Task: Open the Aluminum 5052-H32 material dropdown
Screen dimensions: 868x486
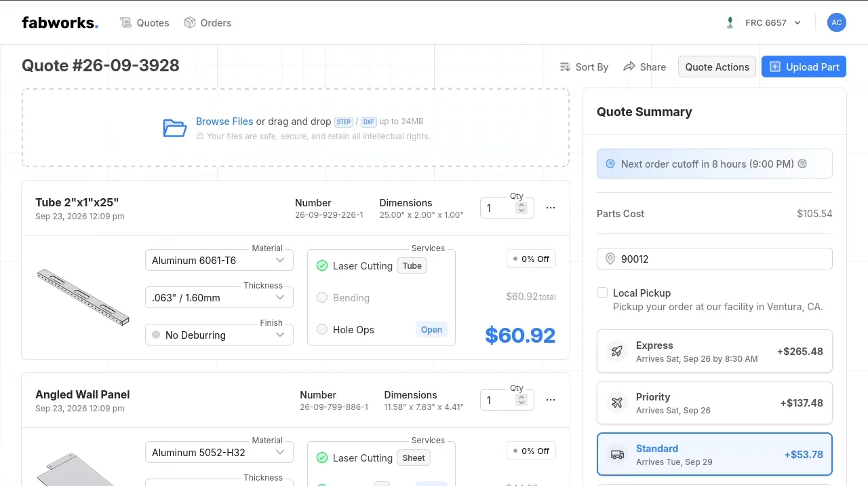Action: pos(219,453)
